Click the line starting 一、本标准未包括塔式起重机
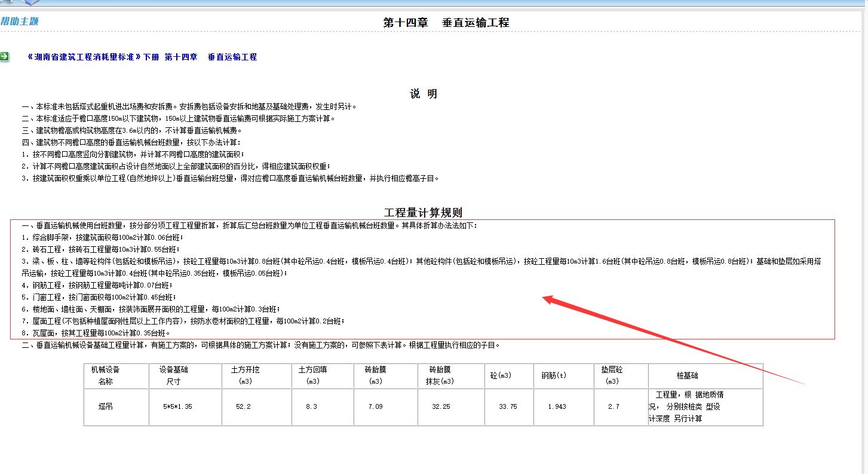The image size is (868, 474). pyautogui.click(x=189, y=107)
